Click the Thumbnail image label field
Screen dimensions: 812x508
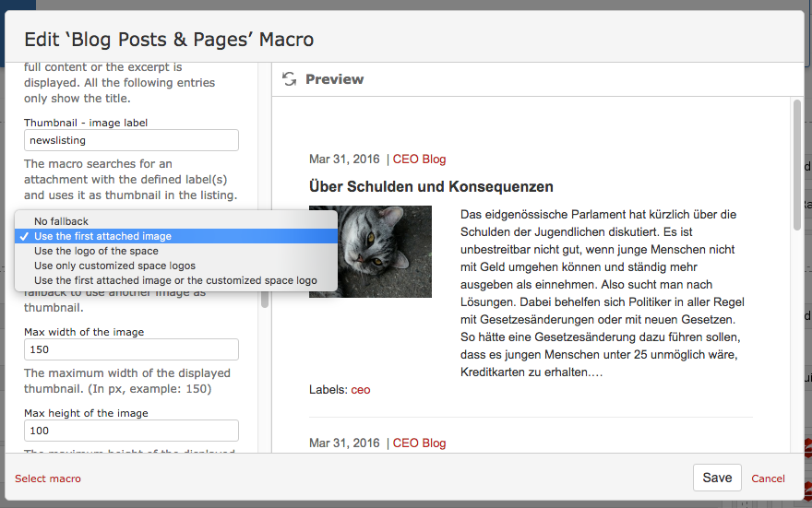click(131, 140)
